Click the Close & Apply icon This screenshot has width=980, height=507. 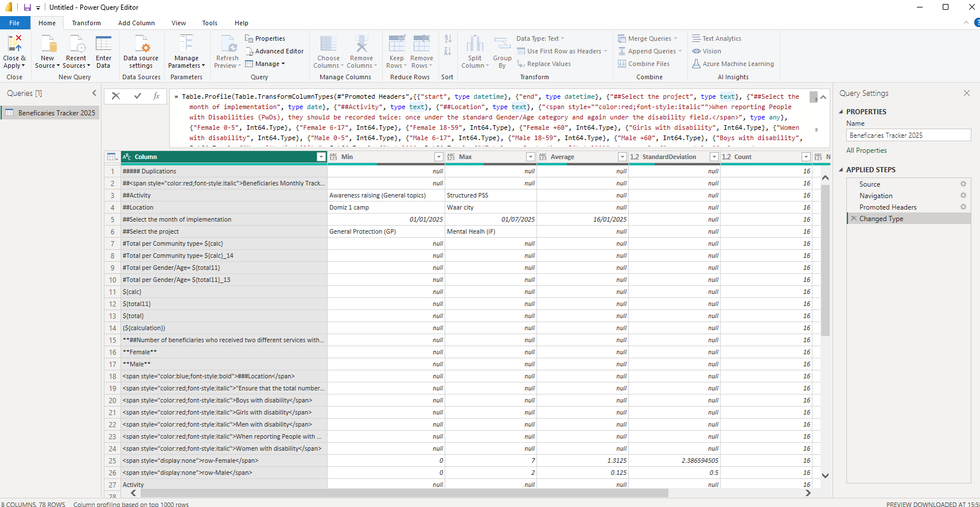point(14,44)
